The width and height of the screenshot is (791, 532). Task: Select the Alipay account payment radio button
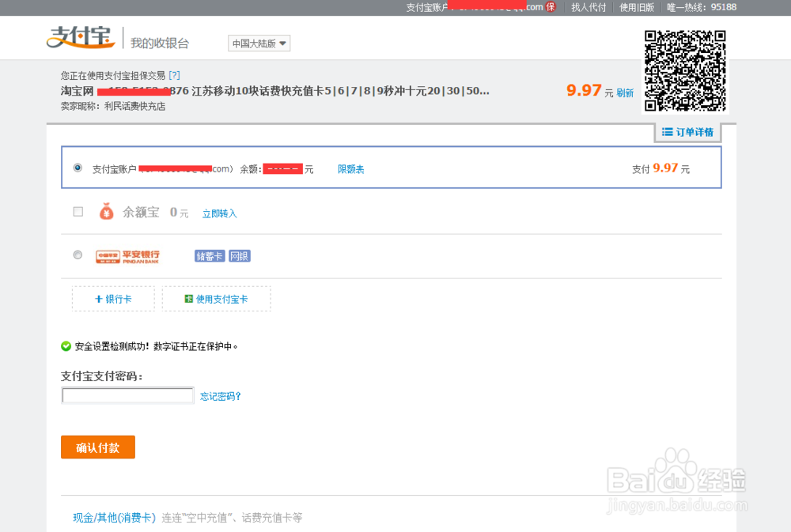[77, 168]
